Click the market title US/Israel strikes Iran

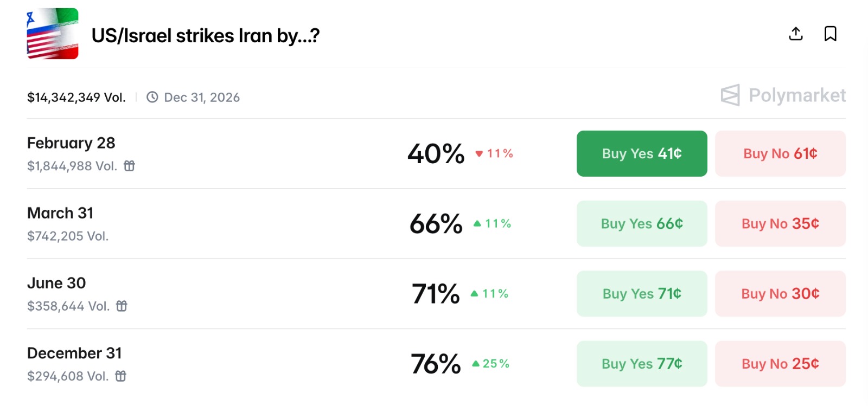coord(205,36)
